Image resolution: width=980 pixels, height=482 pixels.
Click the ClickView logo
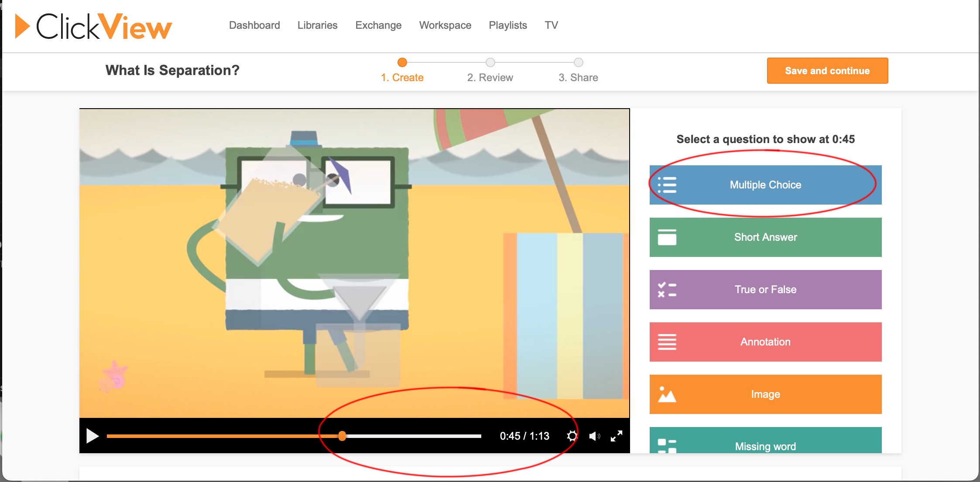(94, 27)
